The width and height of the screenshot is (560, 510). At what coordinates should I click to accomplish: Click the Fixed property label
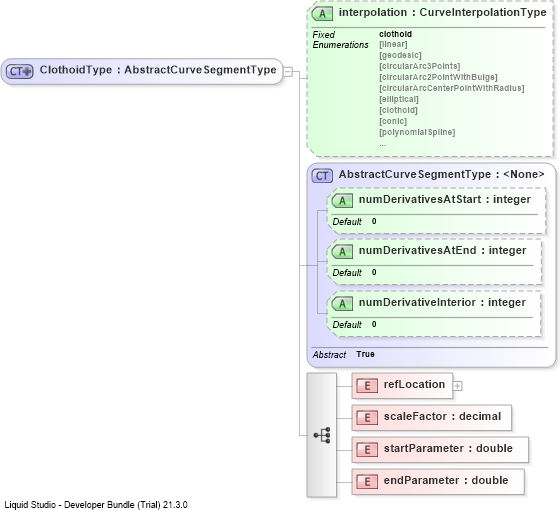click(x=324, y=35)
